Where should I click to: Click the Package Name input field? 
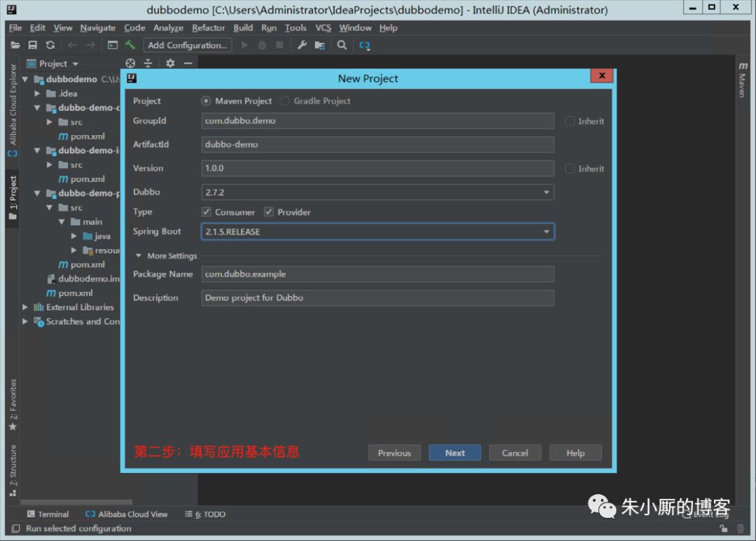pyautogui.click(x=378, y=274)
